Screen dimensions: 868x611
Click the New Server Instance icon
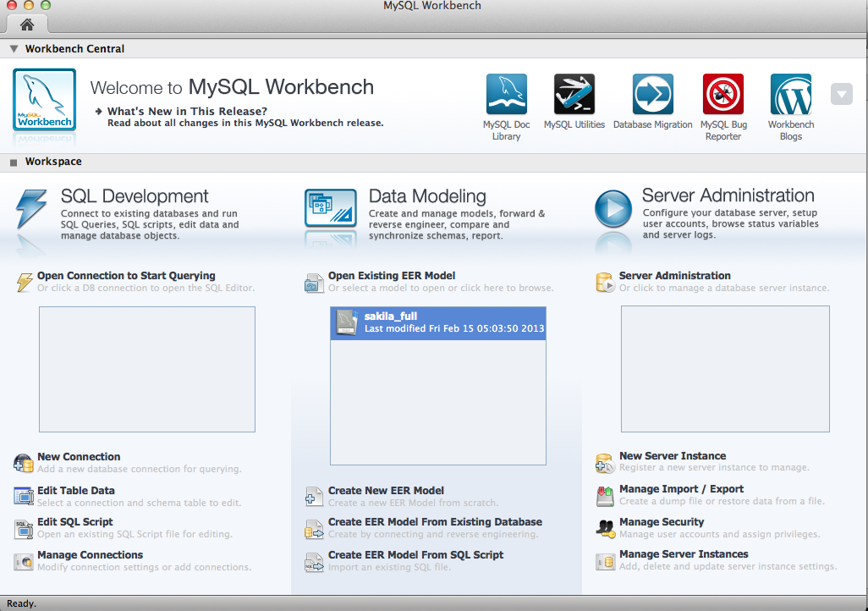pyautogui.click(x=605, y=463)
